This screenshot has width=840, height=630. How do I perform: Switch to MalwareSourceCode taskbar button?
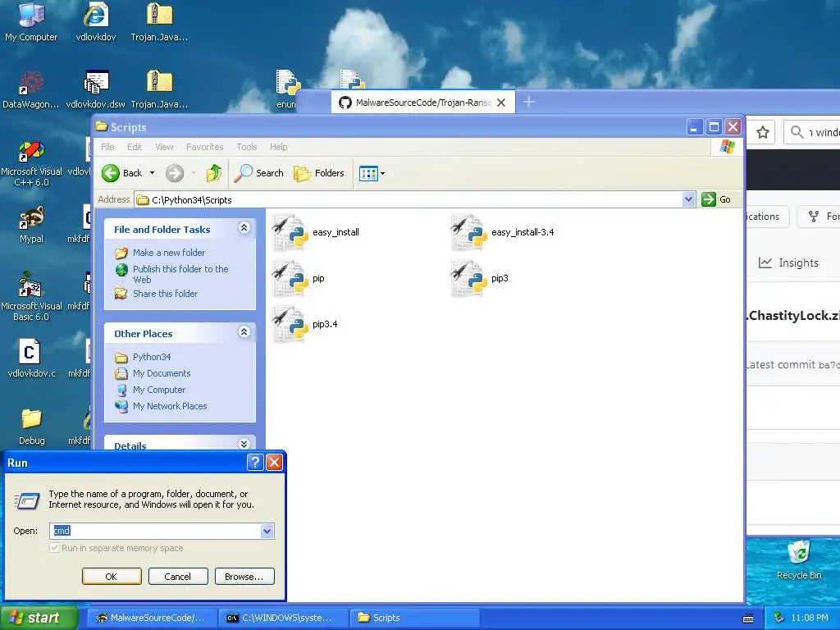tap(152, 618)
